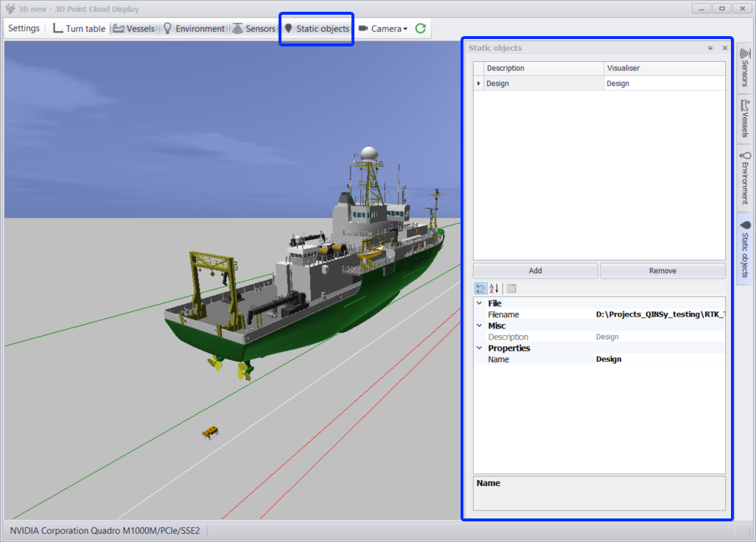
Task: Open the Turn table tool
Action: coord(79,29)
